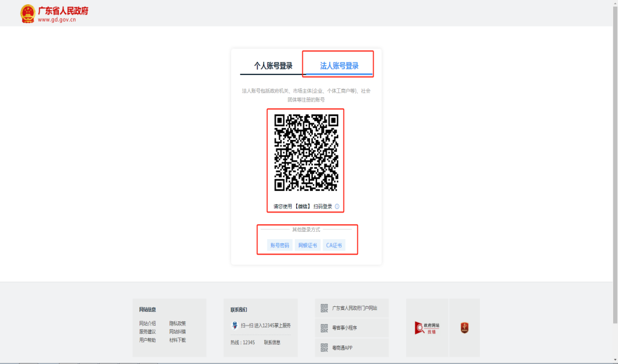
Task: Click the 政府网站找错 badge icon
Action: tap(427, 328)
